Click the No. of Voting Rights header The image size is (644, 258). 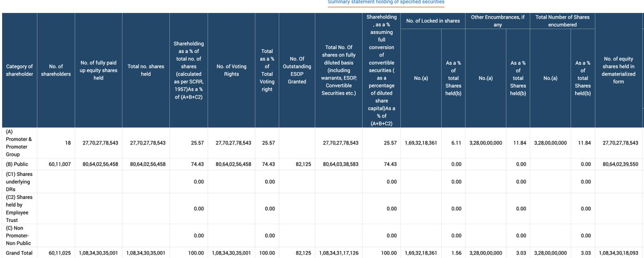tap(231, 70)
